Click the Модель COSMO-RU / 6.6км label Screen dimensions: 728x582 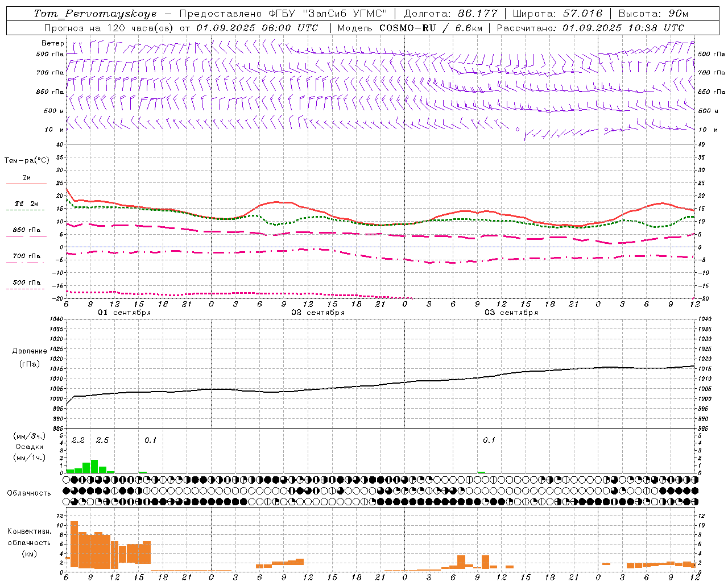[410, 28]
